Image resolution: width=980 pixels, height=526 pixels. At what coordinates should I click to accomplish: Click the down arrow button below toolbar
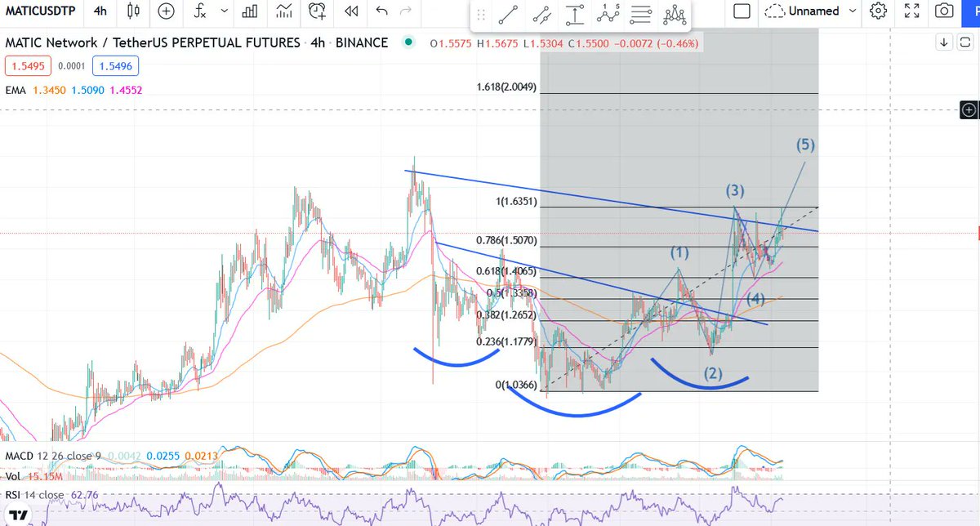pos(944,42)
